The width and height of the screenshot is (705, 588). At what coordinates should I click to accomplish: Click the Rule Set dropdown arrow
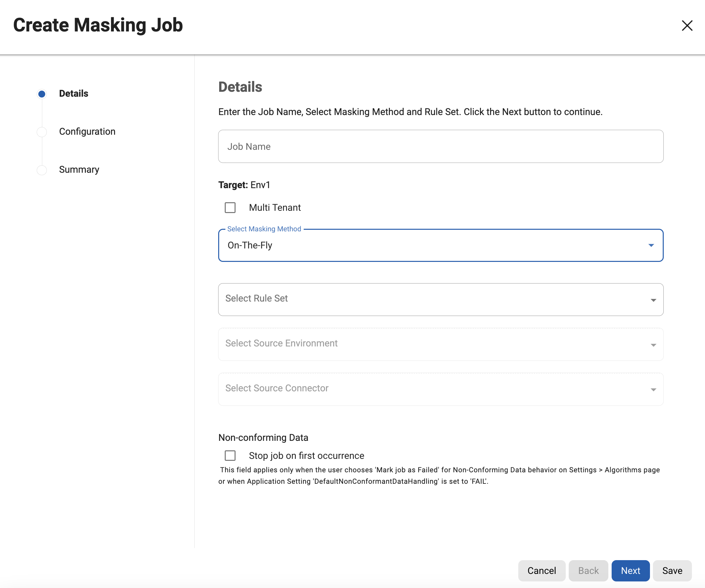click(x=653, y=300)
